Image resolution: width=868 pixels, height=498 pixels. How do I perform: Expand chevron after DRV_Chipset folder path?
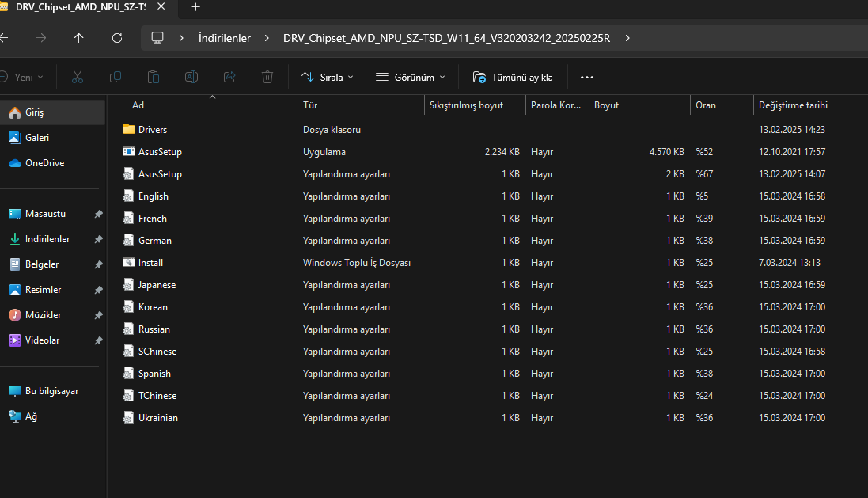(x=627, y=38)
